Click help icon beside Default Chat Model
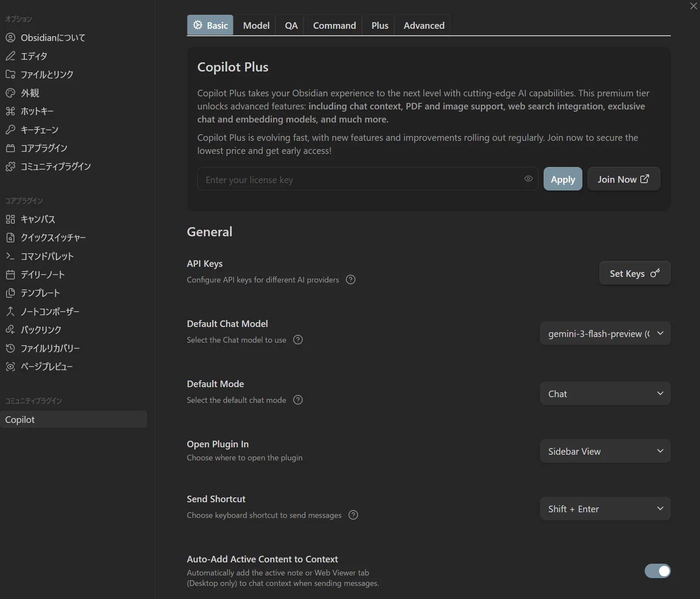This screenshot has height=599, width=700. click(x=298, y=340)
